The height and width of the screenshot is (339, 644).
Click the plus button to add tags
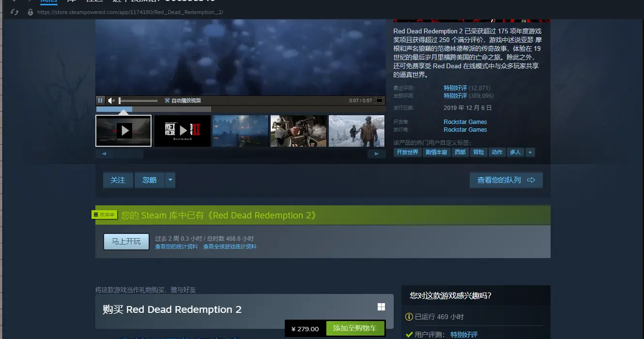point(530,152)
